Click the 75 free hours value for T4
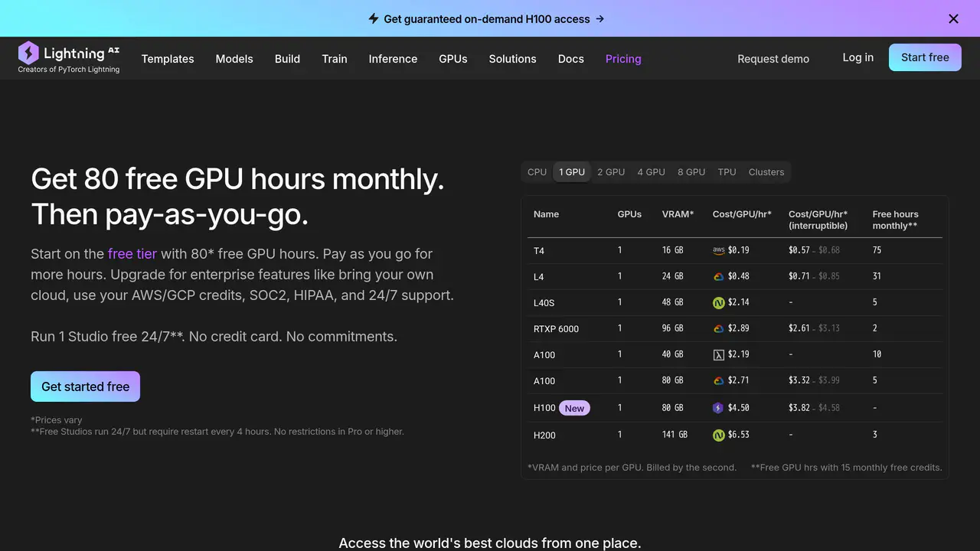980x551 pixels. (x=877, y=250)
